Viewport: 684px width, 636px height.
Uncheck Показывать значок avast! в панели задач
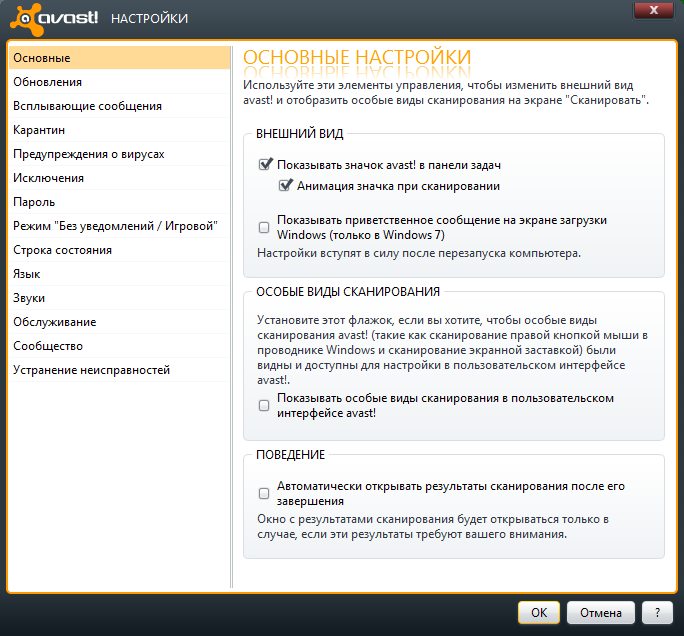pyautogui.click(x=265, y=164)
